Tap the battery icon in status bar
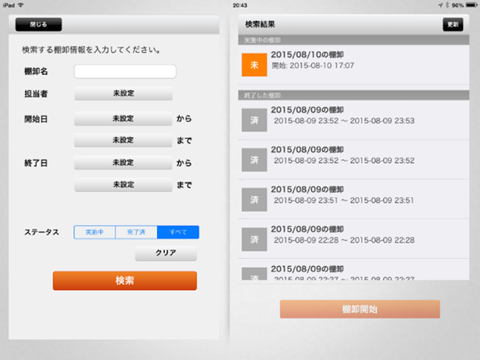Screen dimensions: 480x360 472,5
